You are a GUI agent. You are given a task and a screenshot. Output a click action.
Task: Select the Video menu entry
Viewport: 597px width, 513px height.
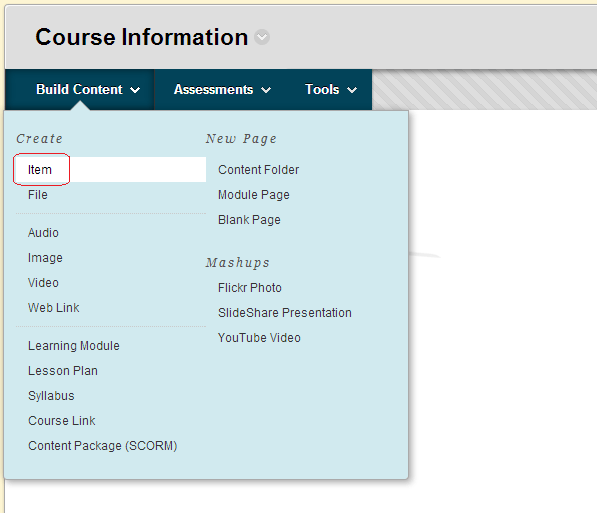pos(43,283)
